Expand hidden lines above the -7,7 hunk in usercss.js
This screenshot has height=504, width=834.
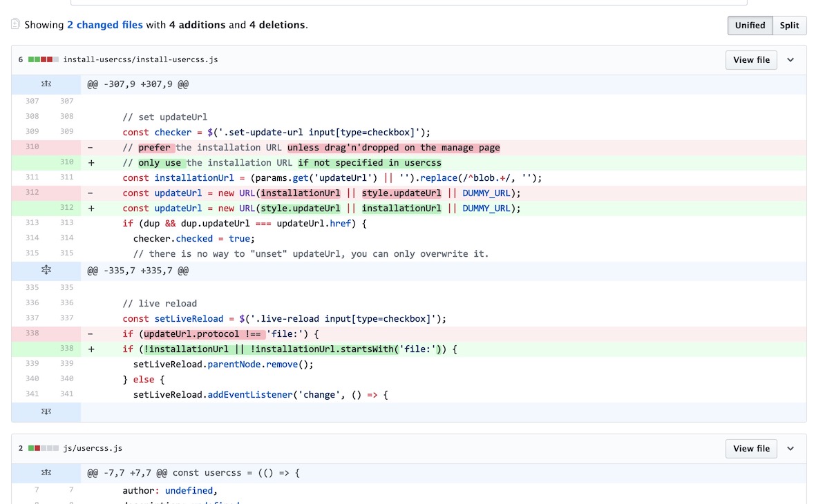coord(46,473)
